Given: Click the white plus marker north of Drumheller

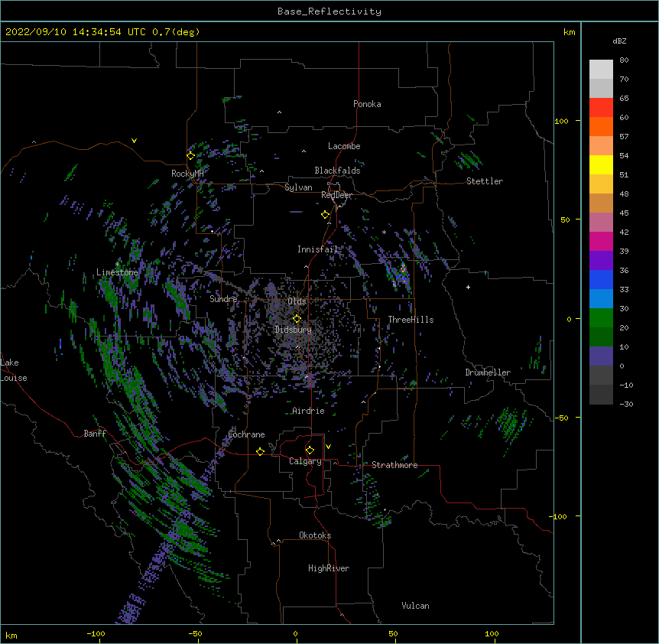Looking at the screenshot, I should click(x=468, y=287).
